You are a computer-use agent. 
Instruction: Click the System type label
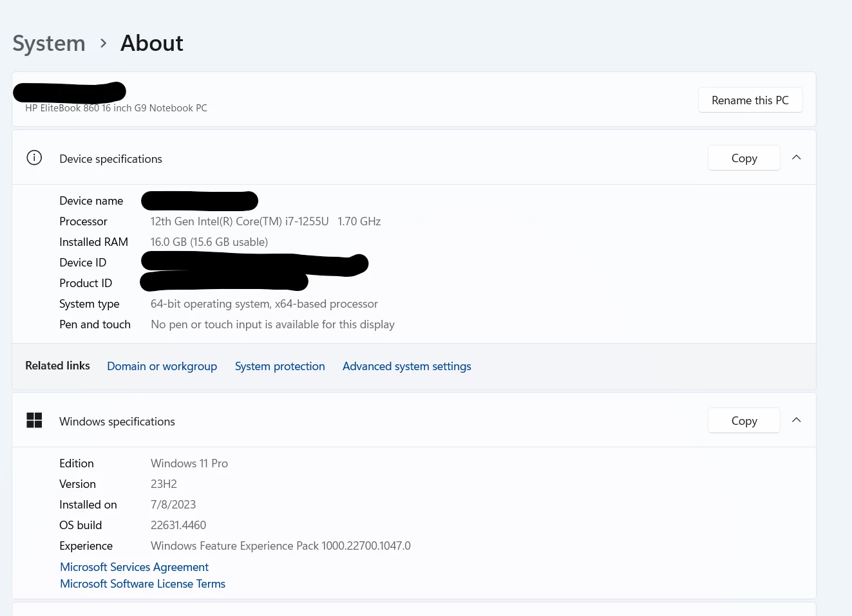coord(89,304)
